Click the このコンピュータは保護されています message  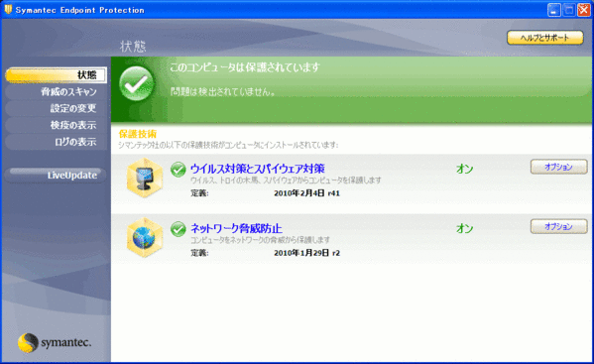tap(245, 67)
